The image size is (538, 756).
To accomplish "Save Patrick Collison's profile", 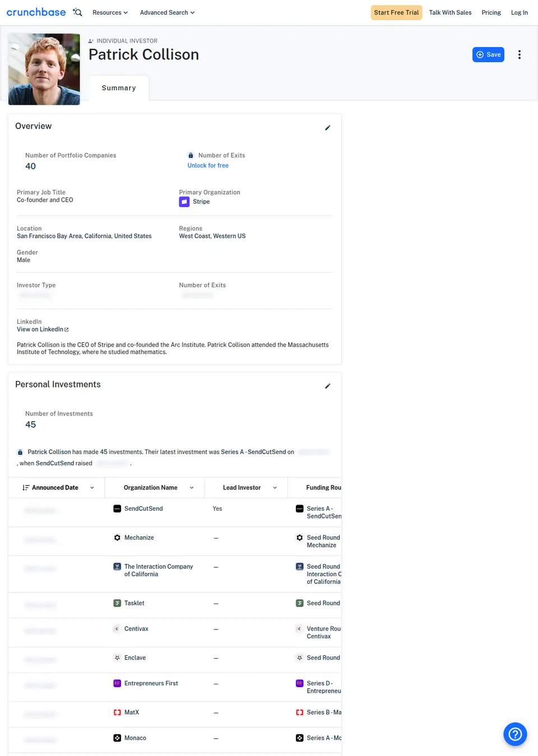I will pyautogui.click(x=488, y=54).
